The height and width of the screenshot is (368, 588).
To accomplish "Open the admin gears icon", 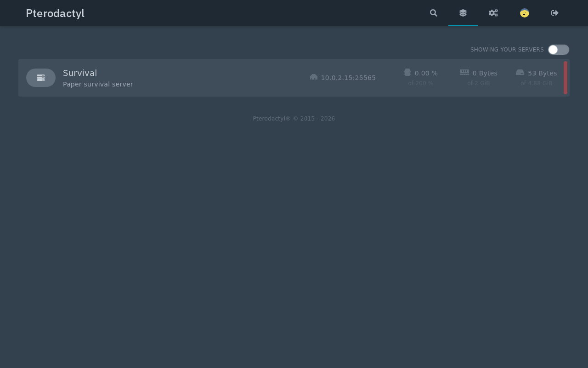I will (x=493, y=13).
